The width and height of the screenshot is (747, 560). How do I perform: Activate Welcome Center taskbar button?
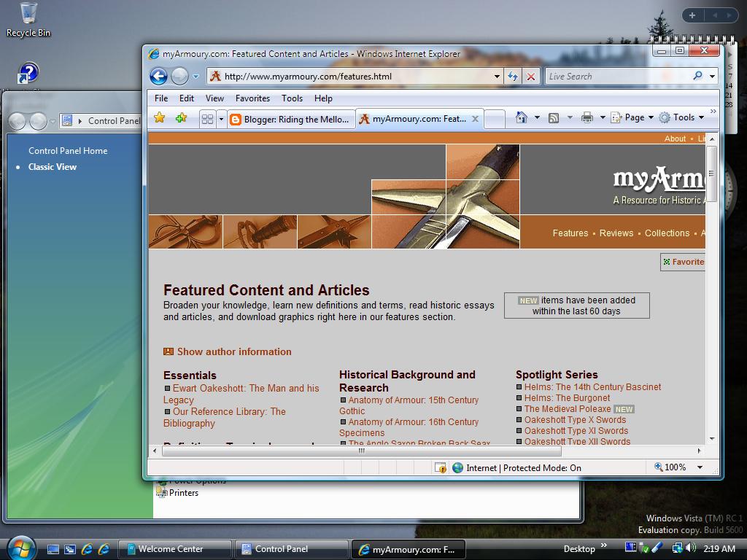pyautogui.click(x=174, y=549)
